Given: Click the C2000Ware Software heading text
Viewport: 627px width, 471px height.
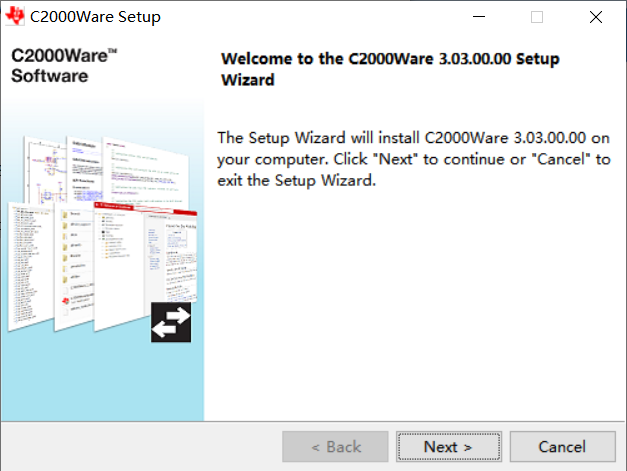Looking at the screenshot, I should pos(64,66).
